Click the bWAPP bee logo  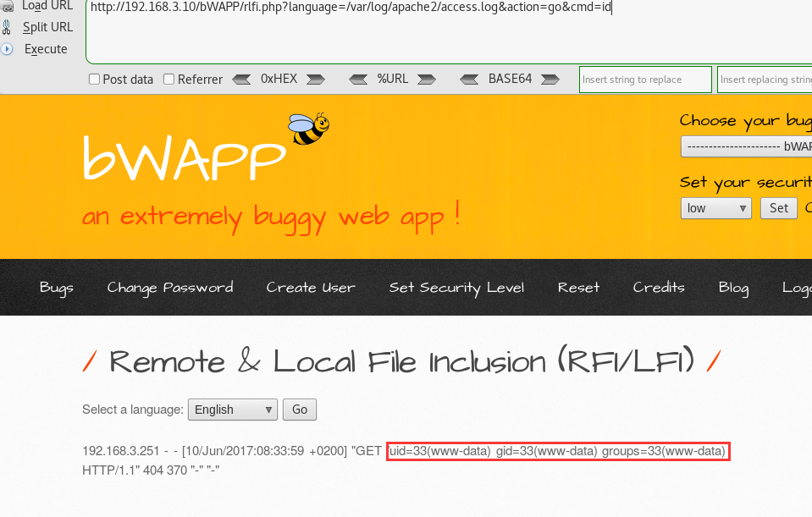tap(309, 129)
